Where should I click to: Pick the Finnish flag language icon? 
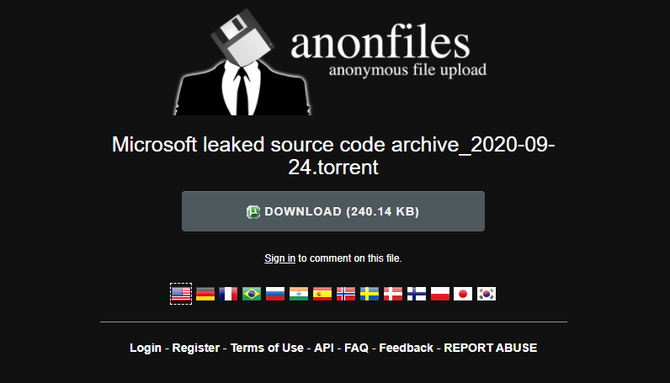point(416,294)
